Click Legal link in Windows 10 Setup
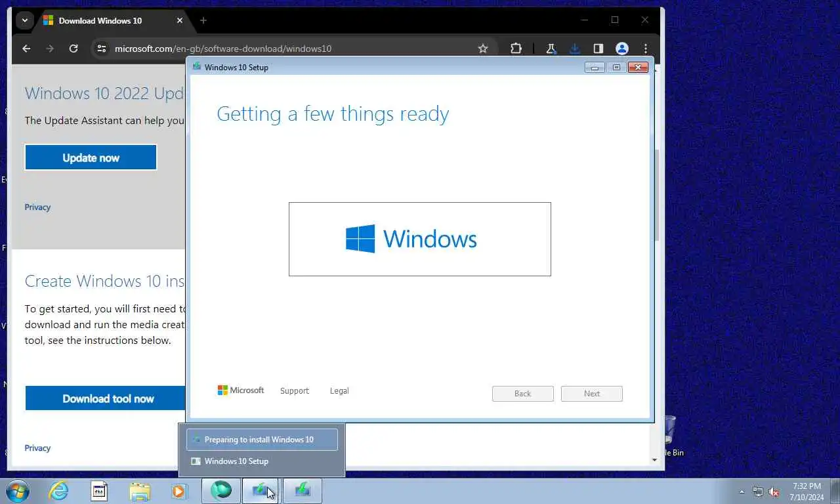Screen dimensions: 840x504 [x=339, y=390]
